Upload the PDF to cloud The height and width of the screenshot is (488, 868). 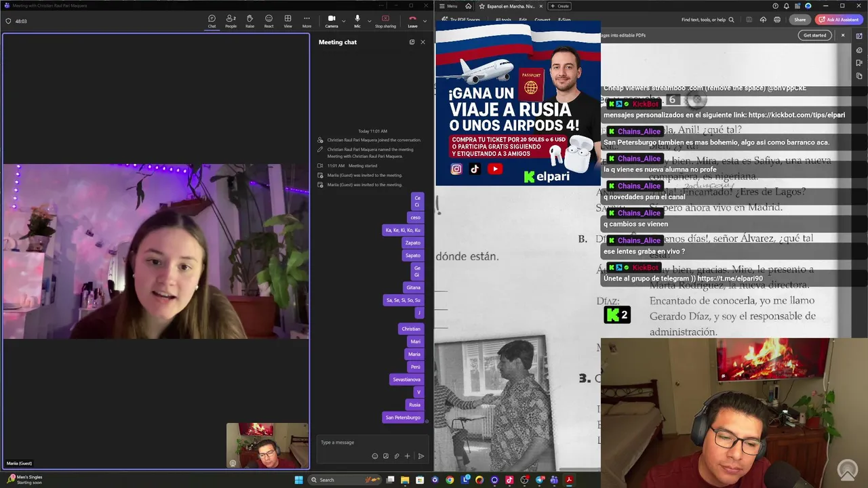click(x=763, y=20)
